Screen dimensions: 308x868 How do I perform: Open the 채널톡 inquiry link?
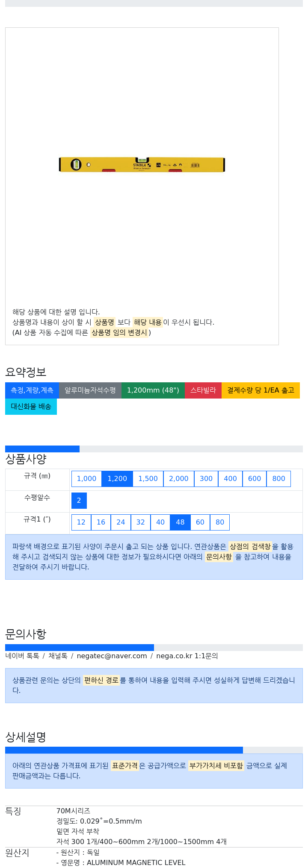(58, 656)
